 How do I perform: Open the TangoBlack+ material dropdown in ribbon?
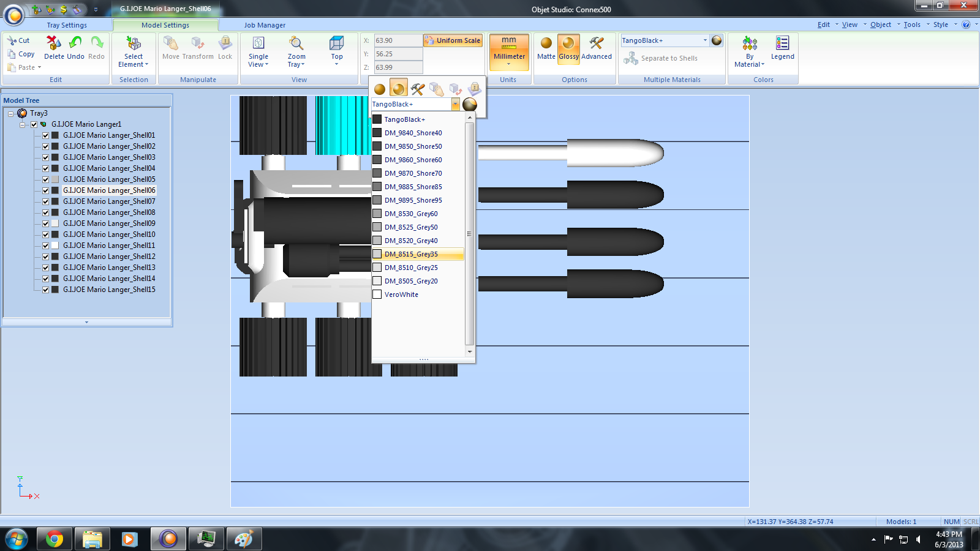tap(705, 40)
